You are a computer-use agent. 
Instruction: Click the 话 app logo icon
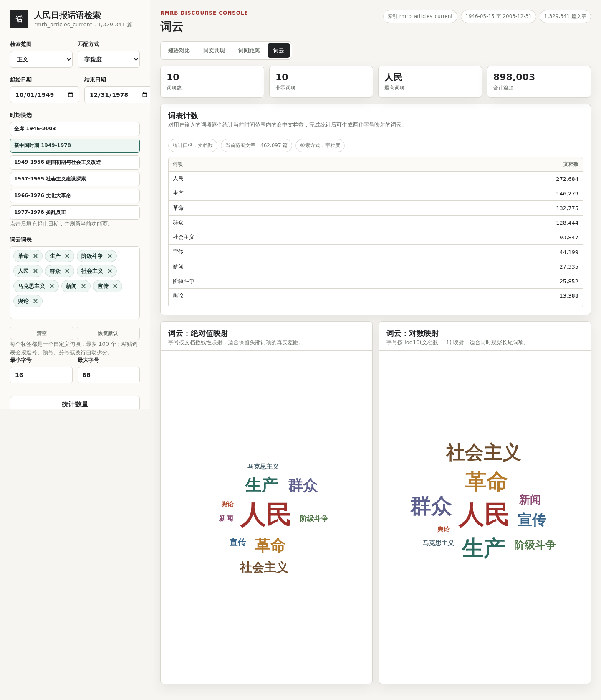click(x=19, y=19)
